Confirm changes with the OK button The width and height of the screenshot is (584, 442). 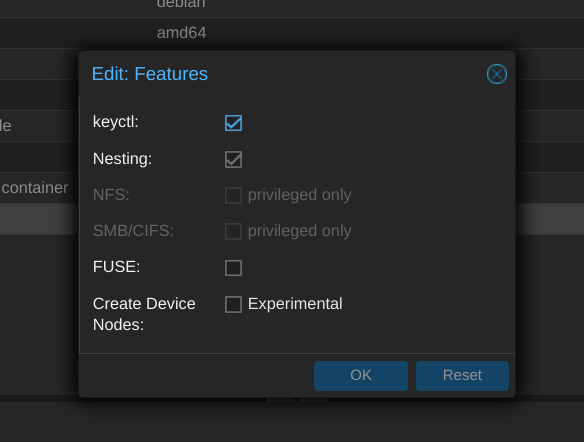[x=361, y=376]
